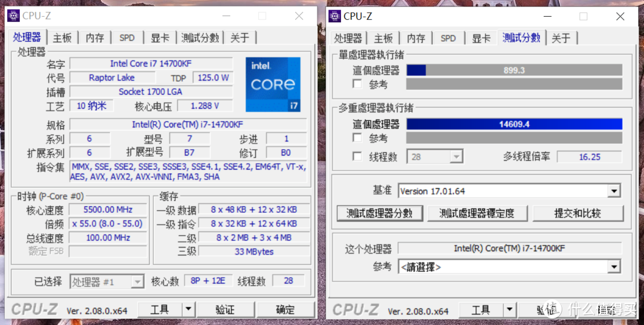This screenshot has width=644, height=325.
Task: Open 显卡 tab in left CPU-Z window
Action: pyautogui.click(x=159, y=38)
